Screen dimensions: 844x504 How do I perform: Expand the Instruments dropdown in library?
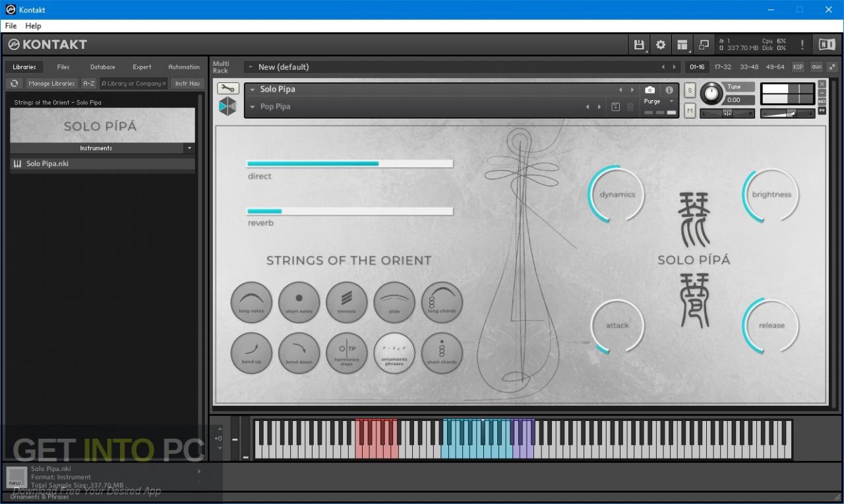click(189, 148)
